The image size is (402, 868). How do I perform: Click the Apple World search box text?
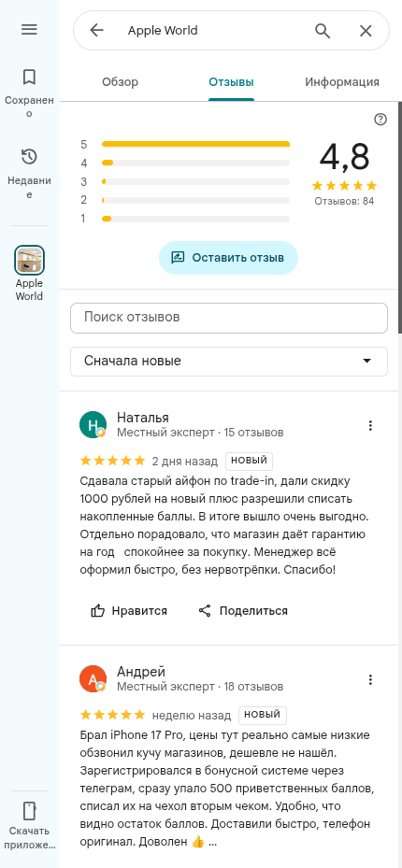pyautogui.click(x=163, y=31)
